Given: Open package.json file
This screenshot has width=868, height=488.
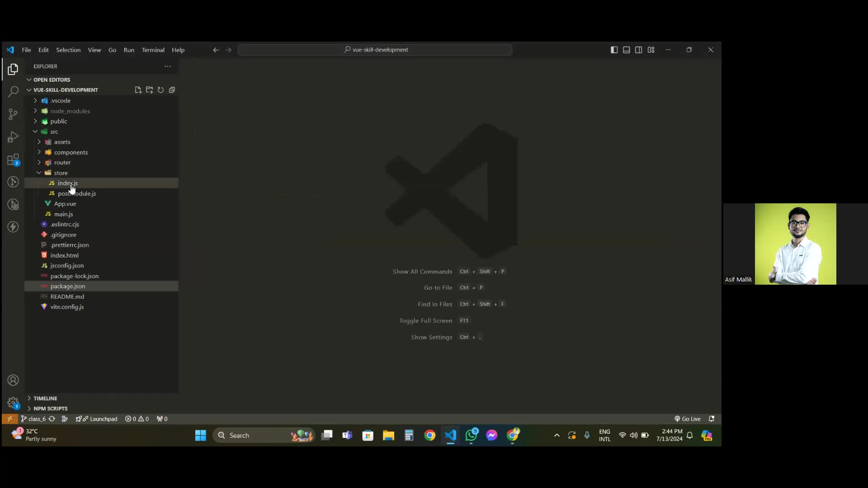Looking at the screenshot, I should click(x=101, y=286).
